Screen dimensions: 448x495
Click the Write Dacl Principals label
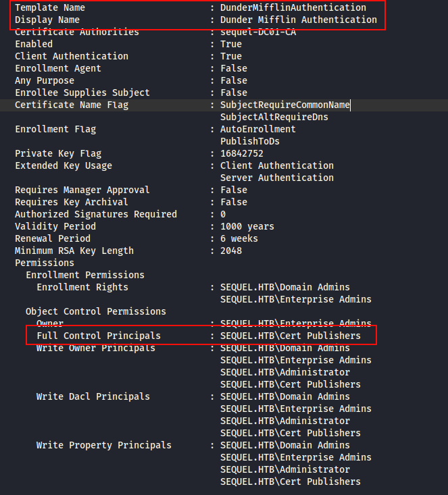(93, 396)
